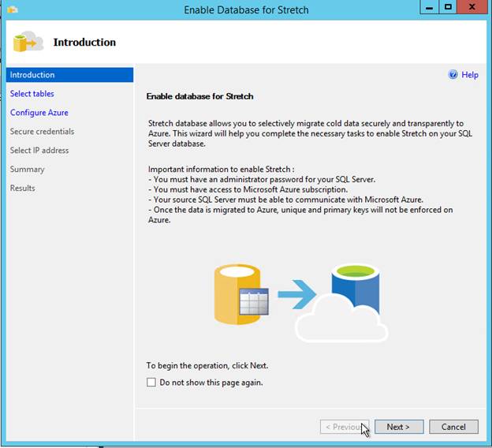Click the yellow database with table illustration

(241, 294)
